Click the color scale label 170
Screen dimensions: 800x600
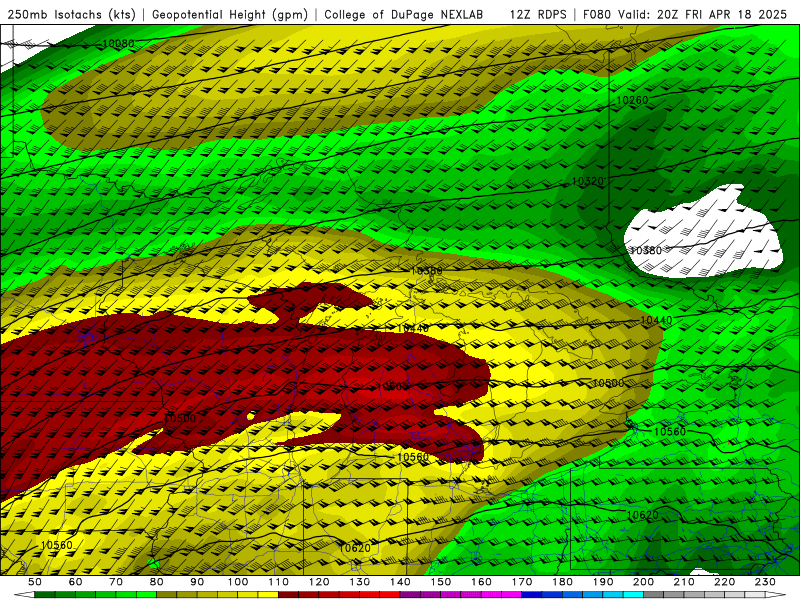pyautogui.click(x=522, y=582)
